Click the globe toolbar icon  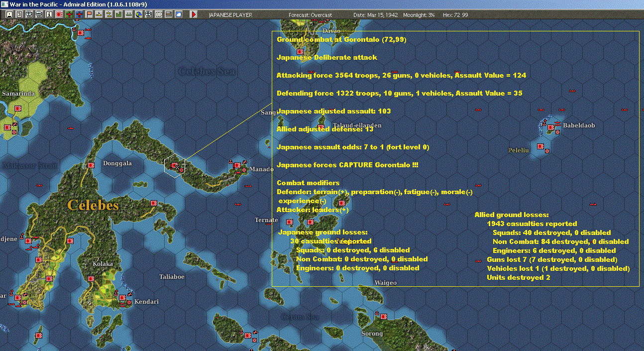tap(139, 14)
